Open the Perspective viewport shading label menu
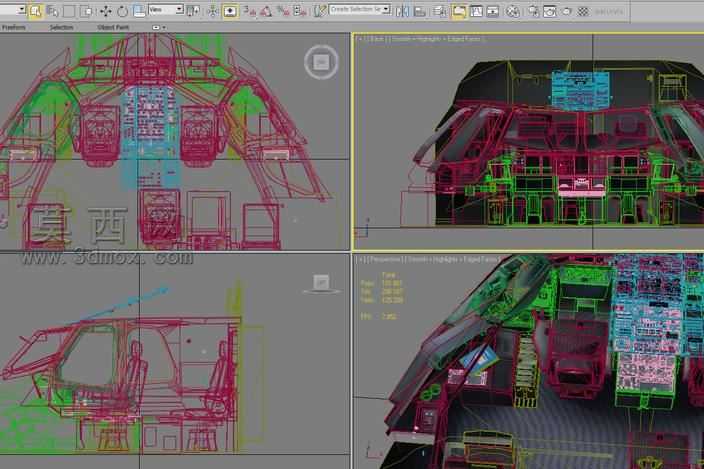This screenshot has height=469, width=704. pyautogui.click(x=452, y=259)
